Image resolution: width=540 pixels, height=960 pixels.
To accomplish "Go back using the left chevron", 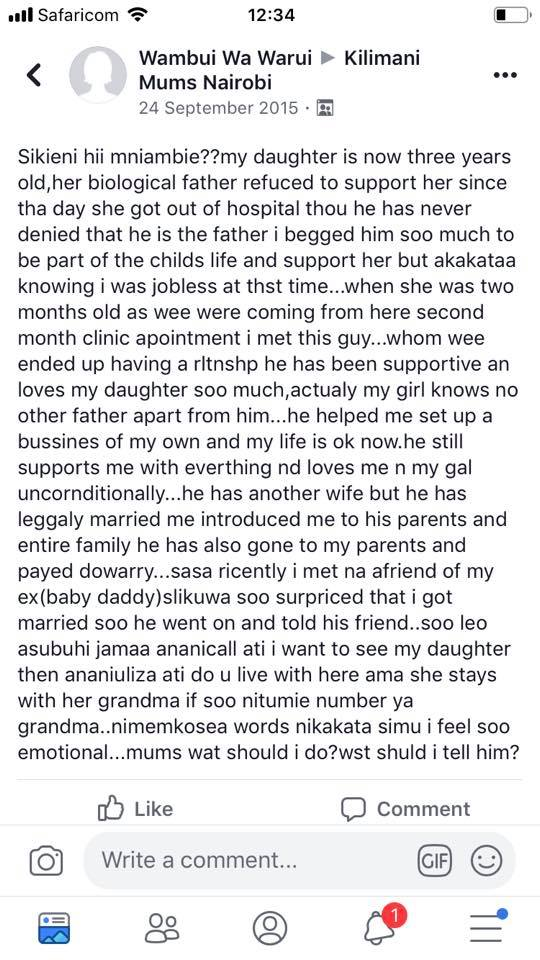I will coord(34,75).
